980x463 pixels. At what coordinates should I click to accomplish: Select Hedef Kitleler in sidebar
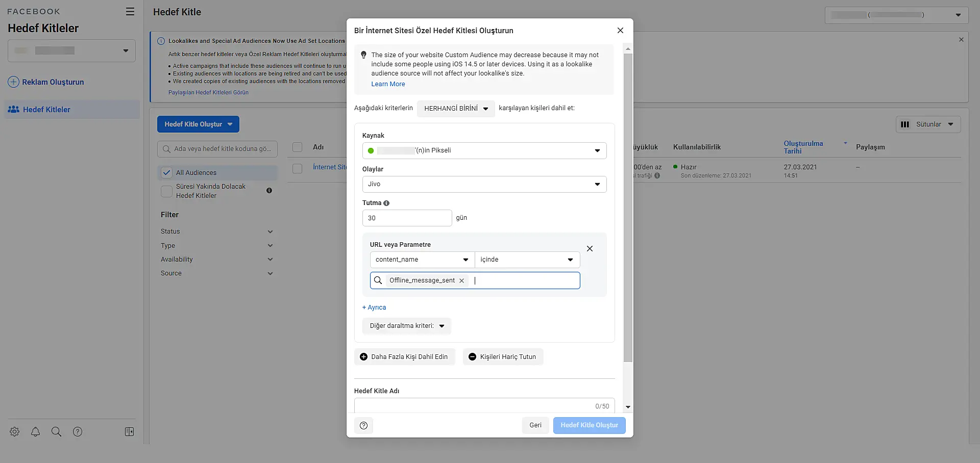[46, 110]
